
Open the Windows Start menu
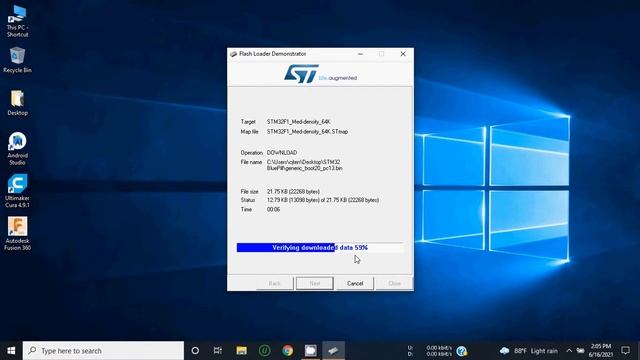(11, 351)
